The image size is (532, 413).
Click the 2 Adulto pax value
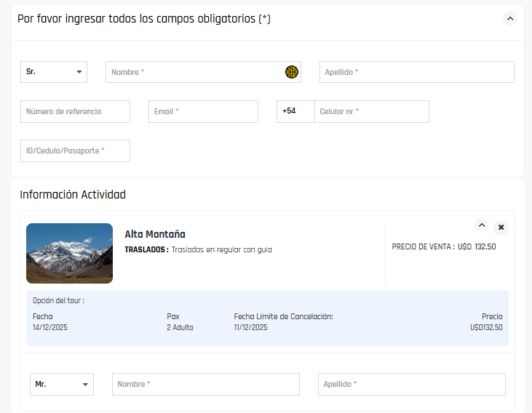click(180, 327)
